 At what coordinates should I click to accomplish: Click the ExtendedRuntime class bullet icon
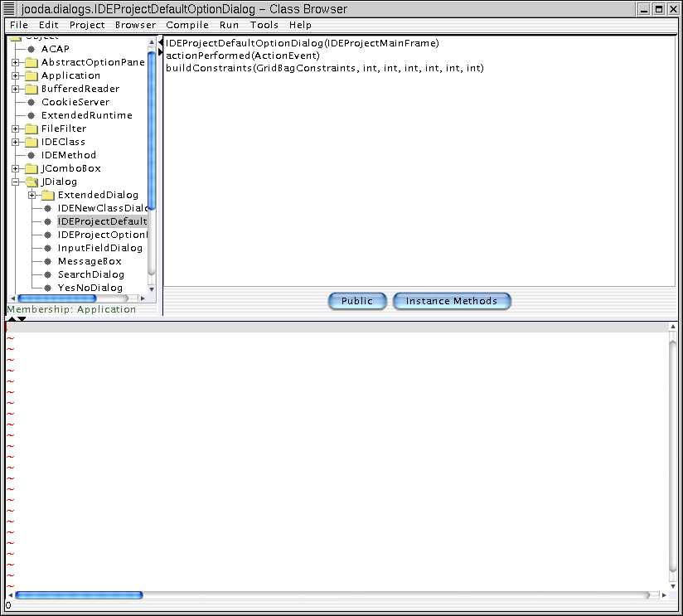(31, 115)
